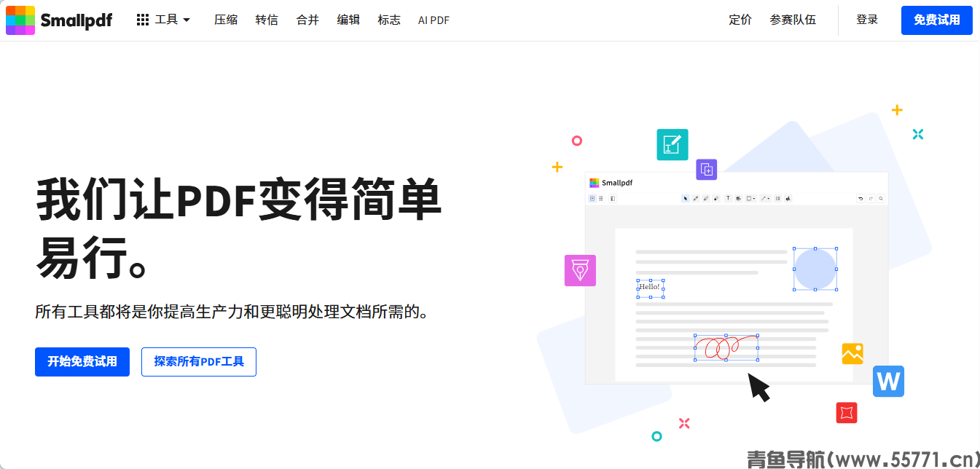This screenshot has height=469, width=980.
Task: Click the 开始免费试用 start trial button
Action: 82,362
